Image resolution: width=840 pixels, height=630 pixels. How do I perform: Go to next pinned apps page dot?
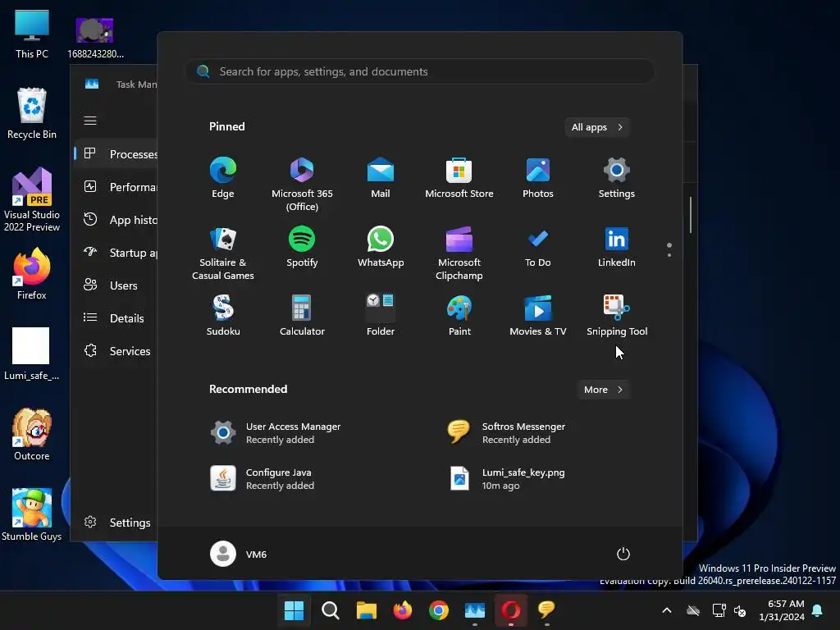(669, 255)
